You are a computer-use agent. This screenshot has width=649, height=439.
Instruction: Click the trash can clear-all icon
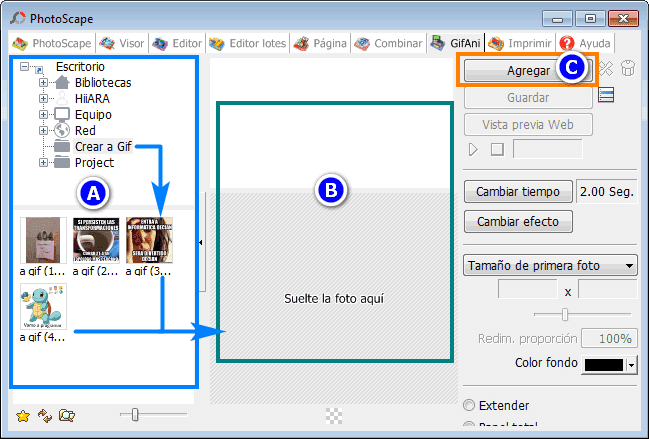click(628, 68)
